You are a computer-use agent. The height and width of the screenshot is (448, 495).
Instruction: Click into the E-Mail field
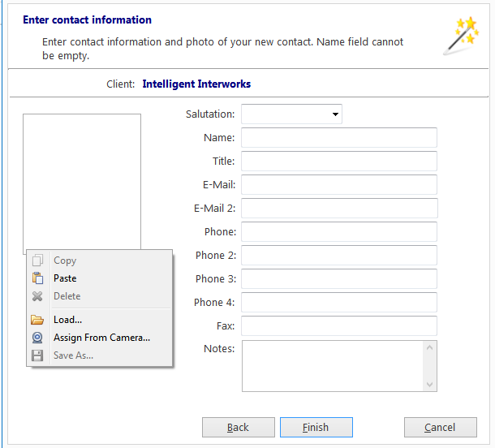[339, 185]
